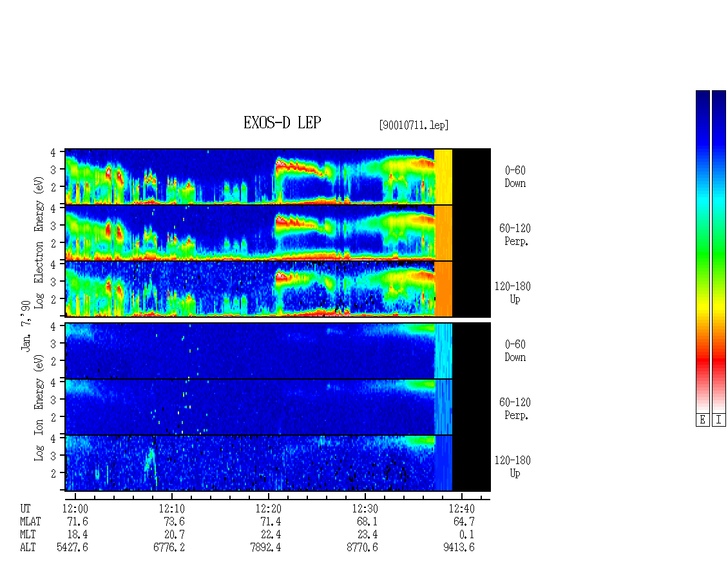Click the electron 120-180 Up spectrogram panel
728x564 pixels.
point(278,289)
